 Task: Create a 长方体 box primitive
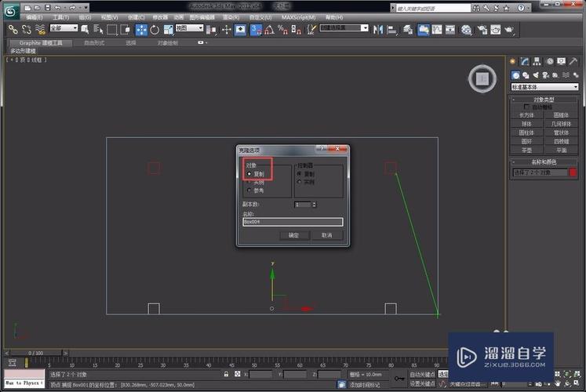click(x=526, y=115)
